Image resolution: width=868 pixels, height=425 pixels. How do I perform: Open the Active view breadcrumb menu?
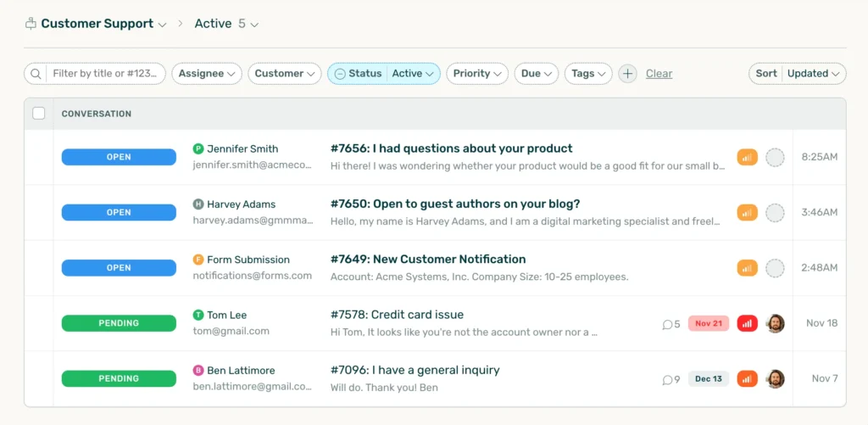coord(226,24)
